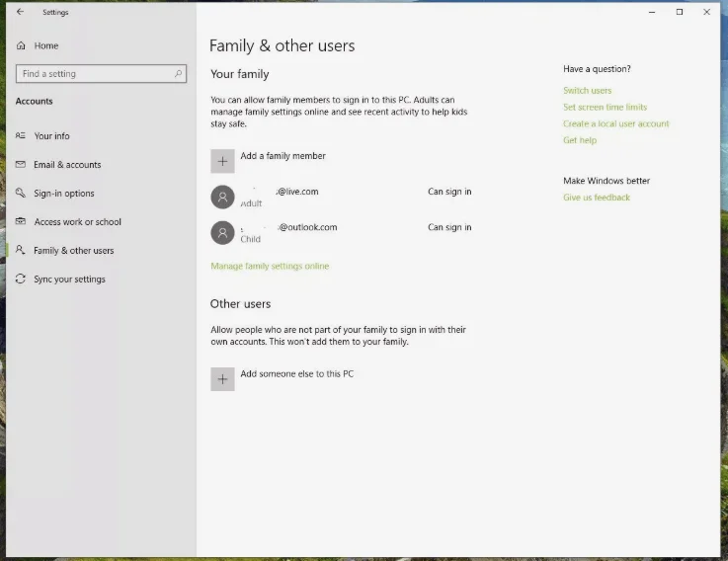This screenshot has width=728, height=561.
Task: Open Sign-in options page
Action: (64, 194)
